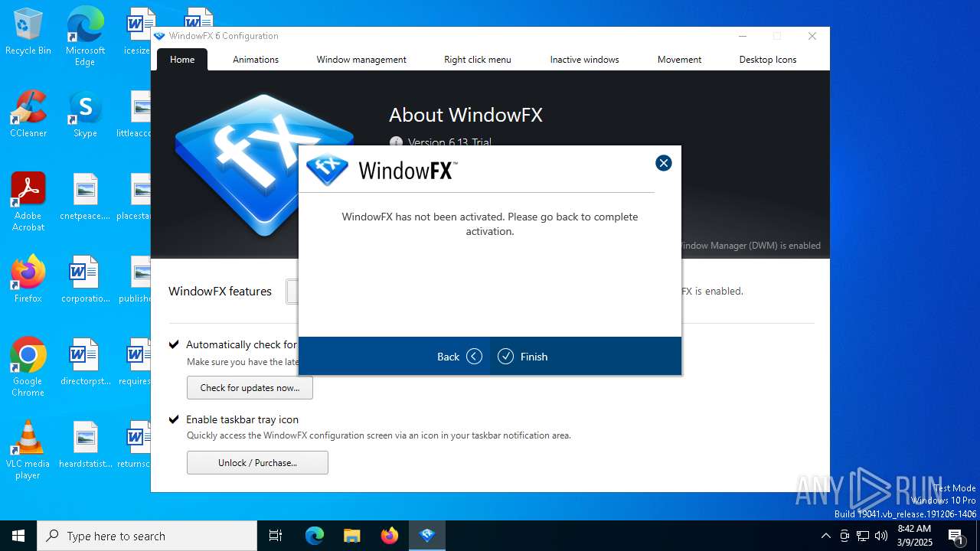980x551 pixels.
Task: Select the cnetpeace image file icon
Action: (85, 197)
